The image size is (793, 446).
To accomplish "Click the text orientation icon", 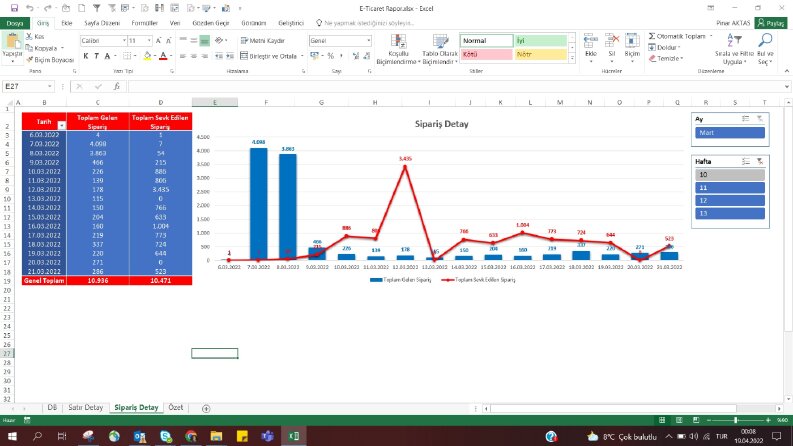I will pyautogui.click(x=218, y=40).
